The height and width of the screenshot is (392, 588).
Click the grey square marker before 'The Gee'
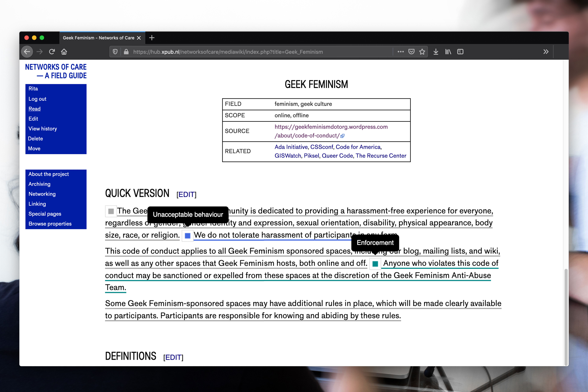[x=111, y=211]
